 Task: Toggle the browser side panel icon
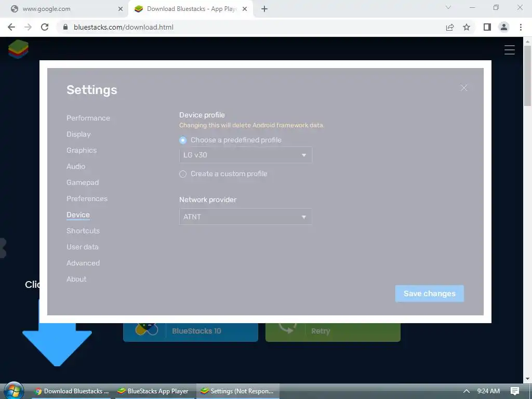(487, 27)
